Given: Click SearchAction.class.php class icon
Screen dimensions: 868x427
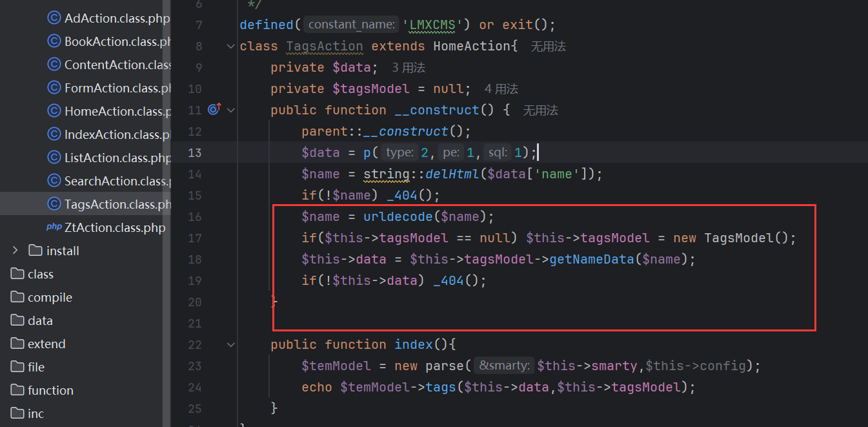Looking at the screenshot, I should [x=54, y=181].
